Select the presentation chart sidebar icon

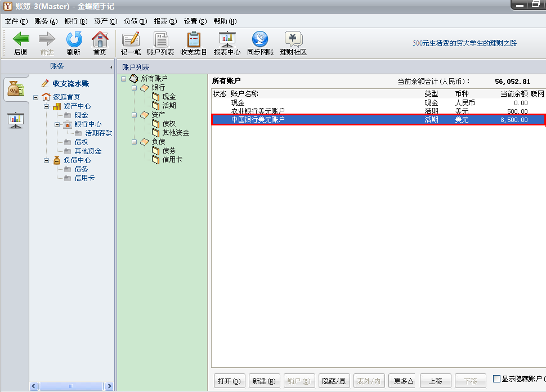tap(16, 120)
